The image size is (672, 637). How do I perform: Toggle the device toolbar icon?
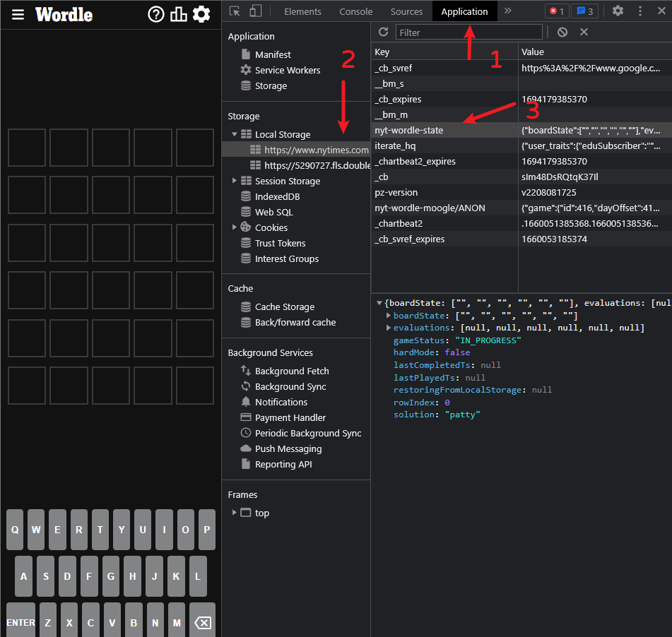[255, 11]
